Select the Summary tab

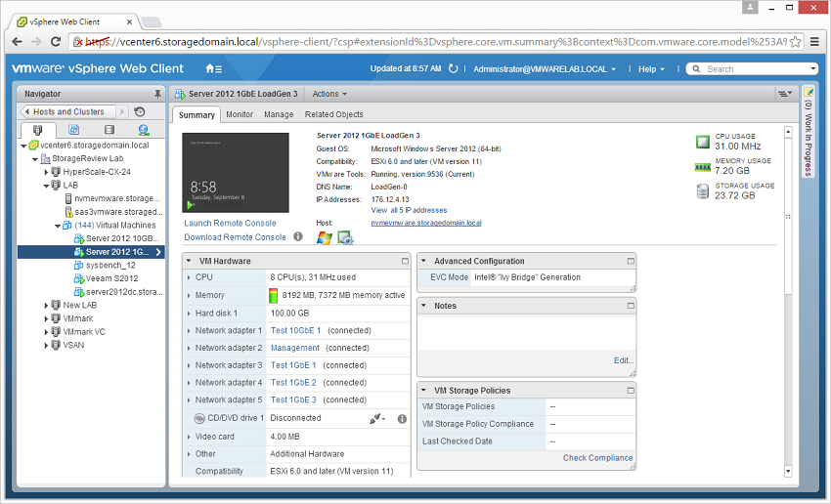tap(197, 115)
